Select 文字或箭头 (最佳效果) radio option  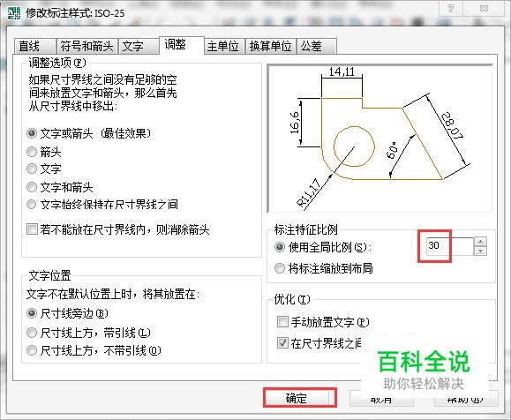(x=32, y=133)
